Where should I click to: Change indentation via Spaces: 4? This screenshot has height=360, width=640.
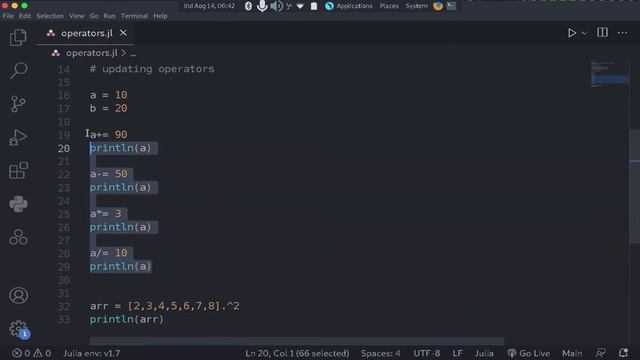point(380,353)
